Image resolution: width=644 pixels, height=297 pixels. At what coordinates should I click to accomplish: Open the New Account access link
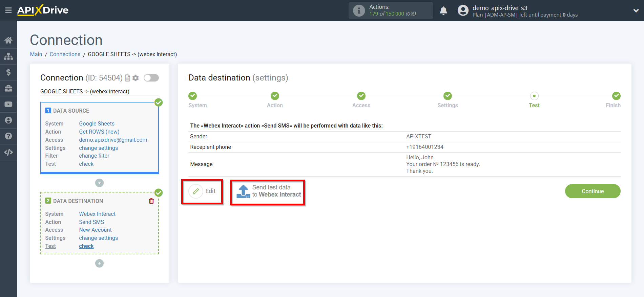click(x=95, y=230)
